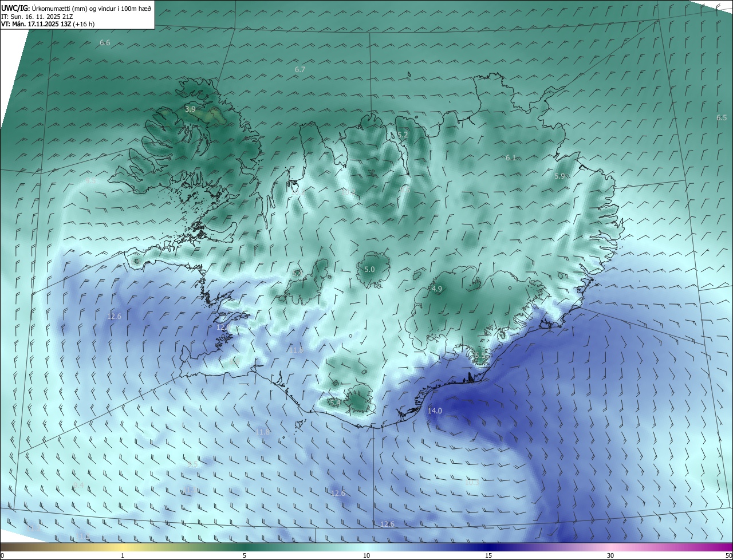Click the 15 tick on the color scale
This screenshot has width=733, height=560.
488,555
